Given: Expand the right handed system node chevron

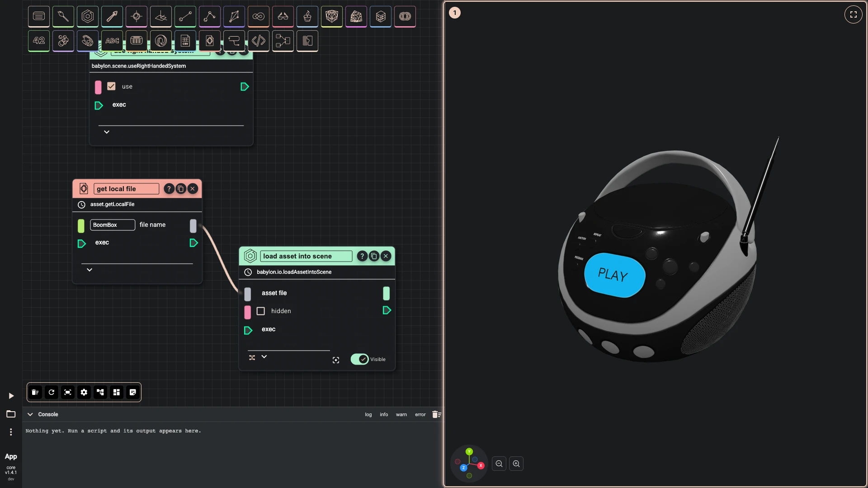Looking at the screenshot, I should pyautogui.click(x=107, y=132).
